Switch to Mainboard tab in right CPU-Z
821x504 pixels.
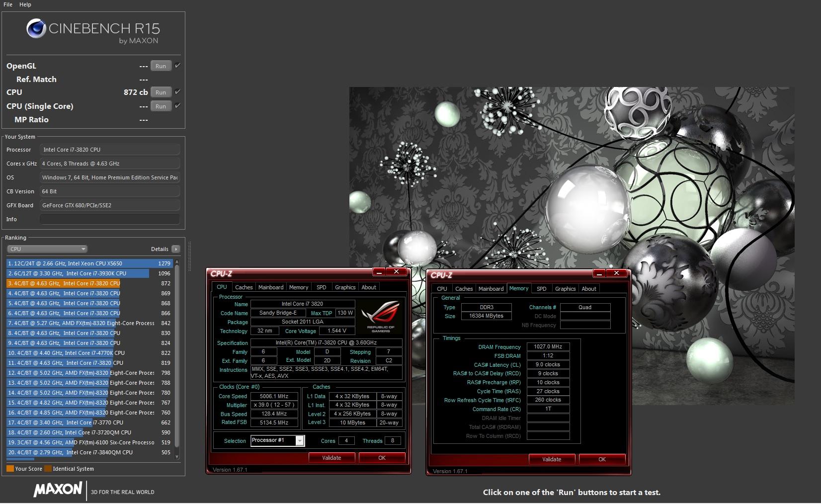pyautogui.click(x=491, y=289)
